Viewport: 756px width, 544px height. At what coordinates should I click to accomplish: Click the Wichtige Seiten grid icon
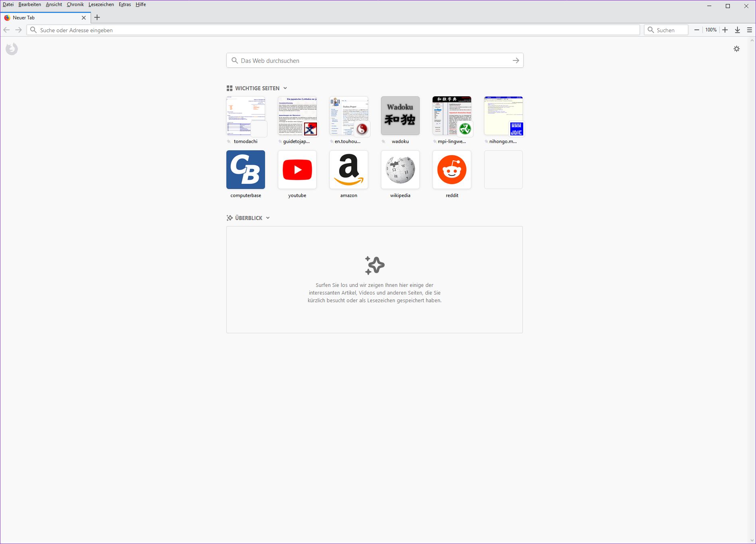[x=230, y=88]
